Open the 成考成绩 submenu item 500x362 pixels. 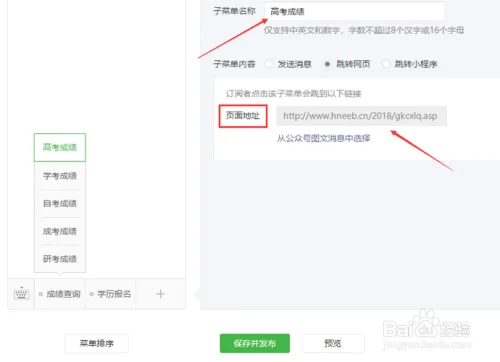pos(60,231)
